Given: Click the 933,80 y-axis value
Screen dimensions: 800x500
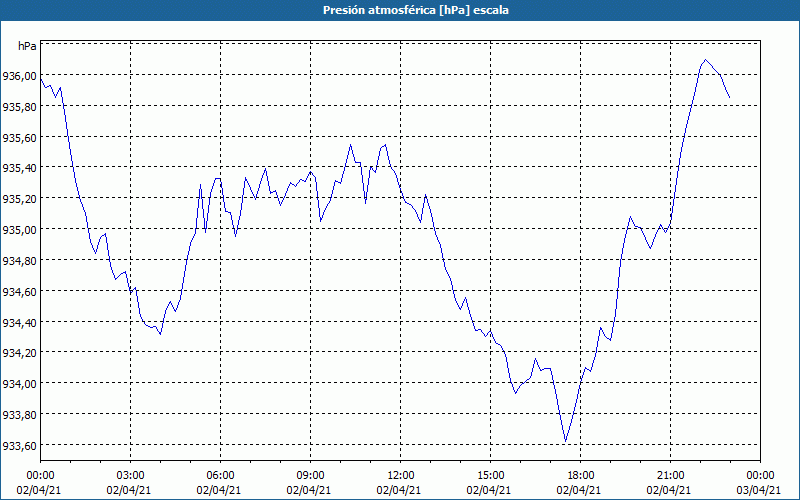Looking at the screenshot, I should point(19,414).
